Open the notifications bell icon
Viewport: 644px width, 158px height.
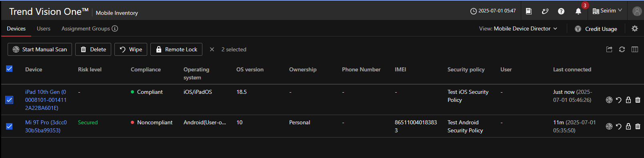tap(578, 11)
